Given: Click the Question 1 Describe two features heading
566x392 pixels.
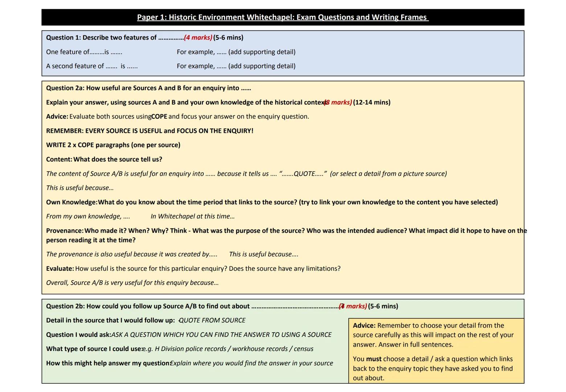Looking at the screenshot, I should tap(115, 37).
